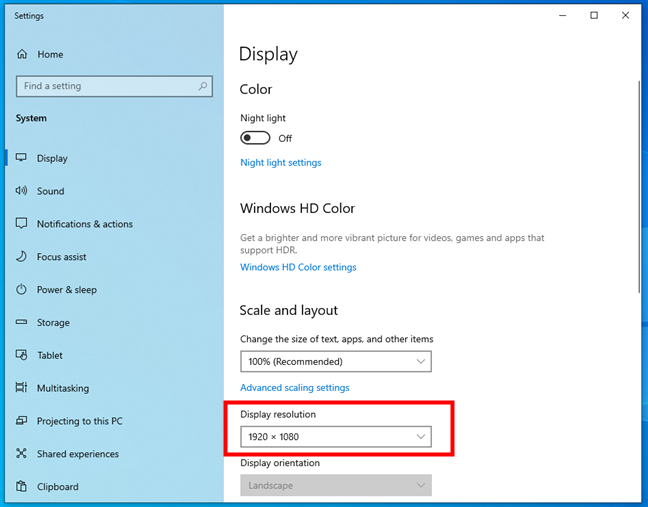The width and height of the screenshot is (648, 507).
Task: Click the Sound speaker icon
Action: (21, 191)
